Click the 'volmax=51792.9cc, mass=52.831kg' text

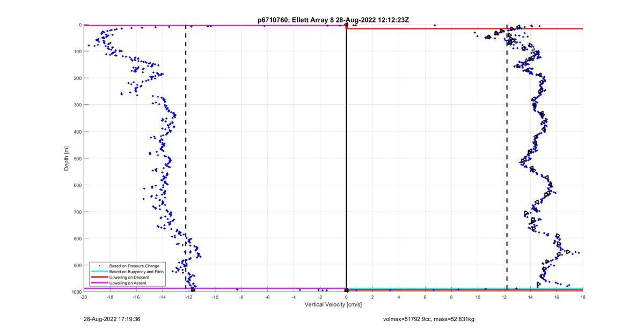(x=429, y=319)
